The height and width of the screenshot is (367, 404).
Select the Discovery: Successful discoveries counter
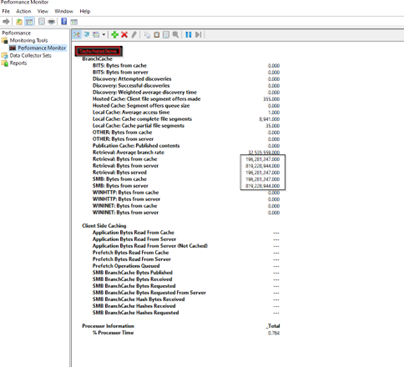click(x=131, y=85)
